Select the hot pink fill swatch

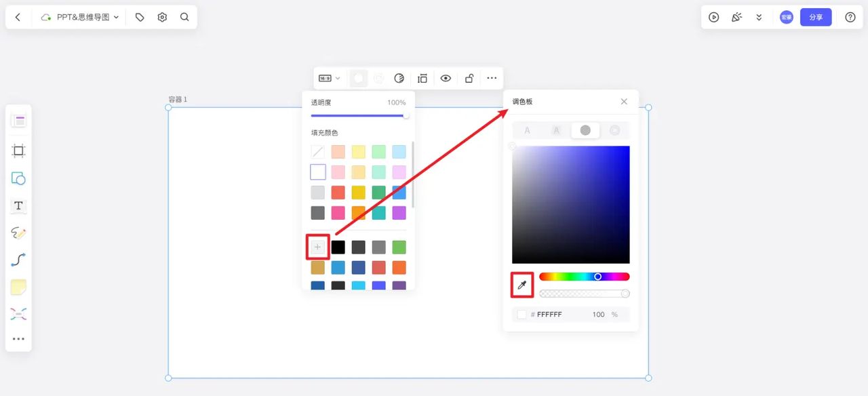pos(338,213)
